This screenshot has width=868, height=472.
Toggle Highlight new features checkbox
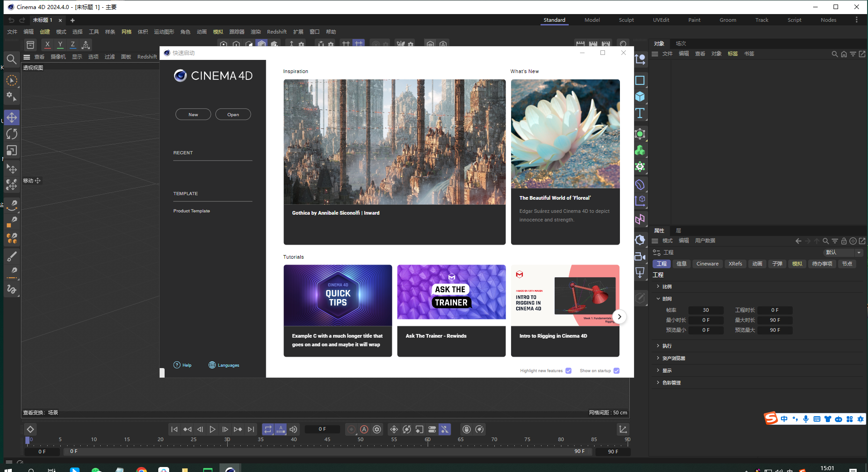pos(568,371)
